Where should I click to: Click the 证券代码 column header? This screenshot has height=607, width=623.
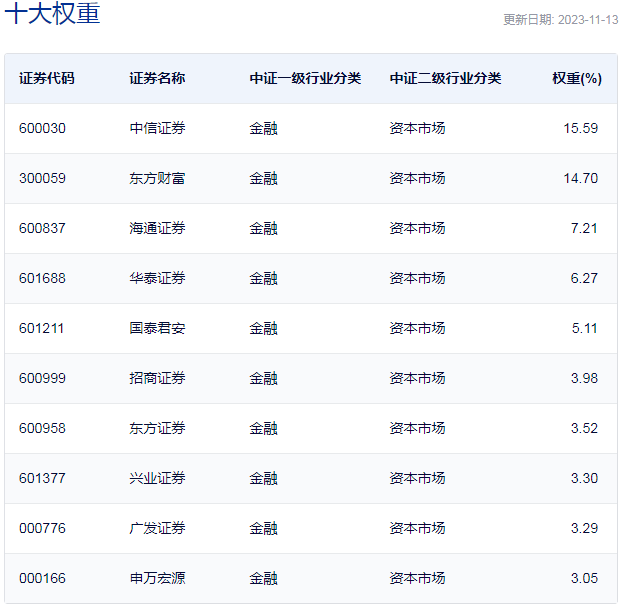47,78
